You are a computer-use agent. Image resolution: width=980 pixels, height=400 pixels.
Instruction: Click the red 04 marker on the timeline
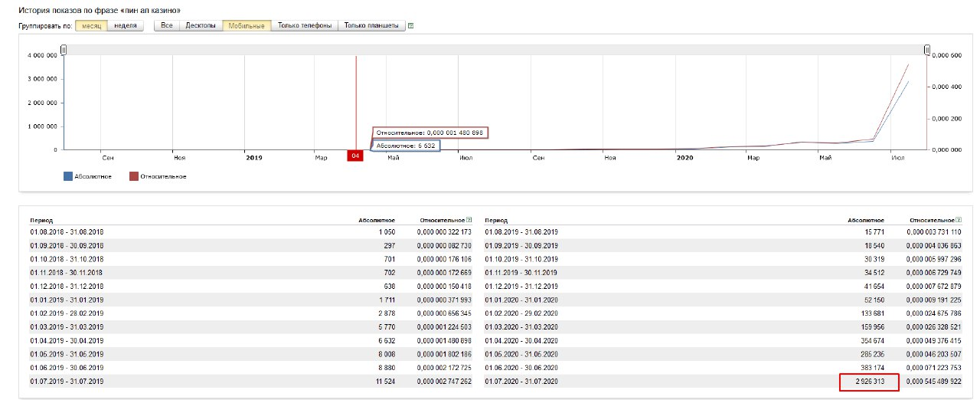[355, 156]
